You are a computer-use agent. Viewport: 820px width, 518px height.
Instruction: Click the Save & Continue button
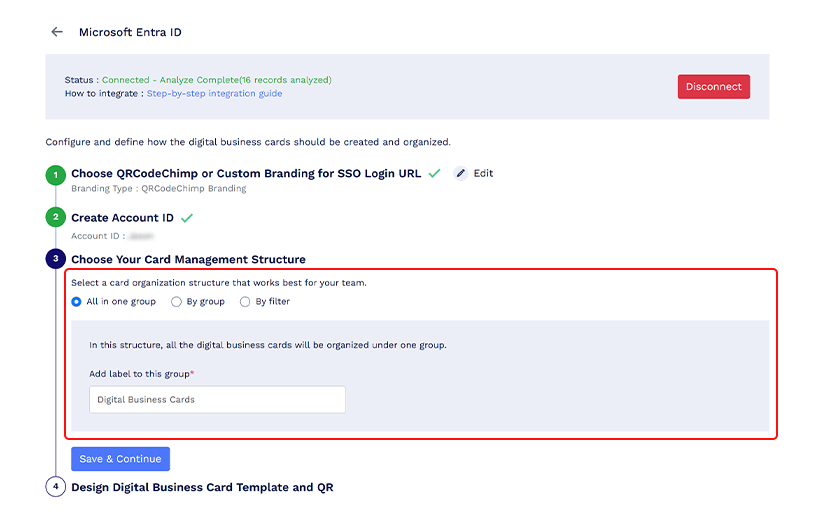[120, 459]
